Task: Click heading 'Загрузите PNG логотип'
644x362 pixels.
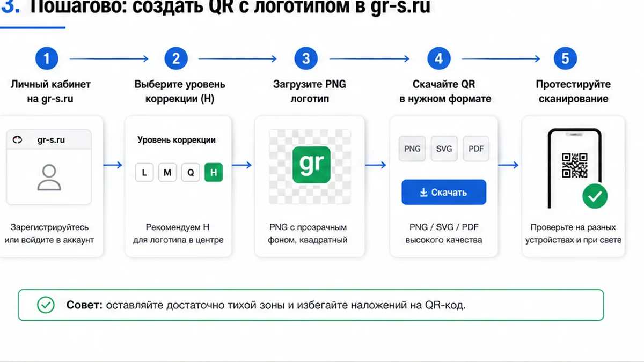Action: 310,92
